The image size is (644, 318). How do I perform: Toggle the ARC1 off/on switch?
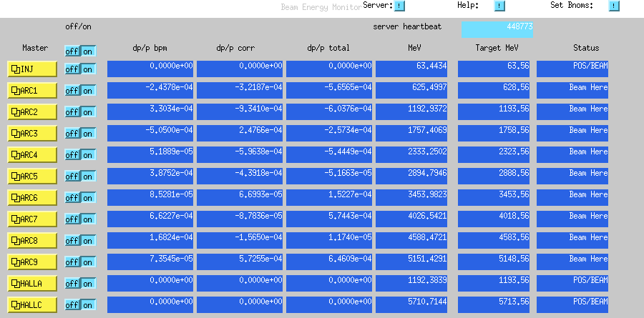[80, 90]
